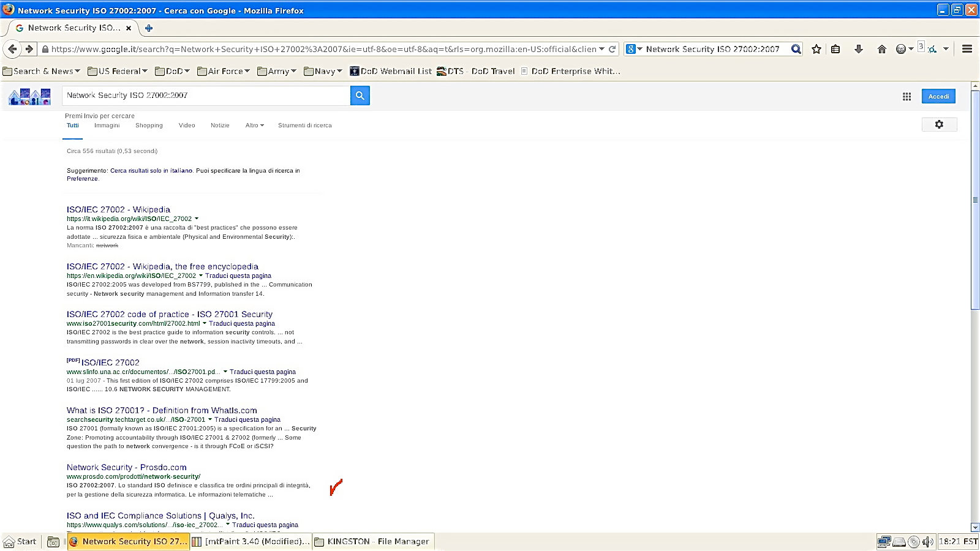Expand options arrow next to it.wikipedia.org URL
The width and height of the screenshot is (980, 551).
tap(196, 219)
